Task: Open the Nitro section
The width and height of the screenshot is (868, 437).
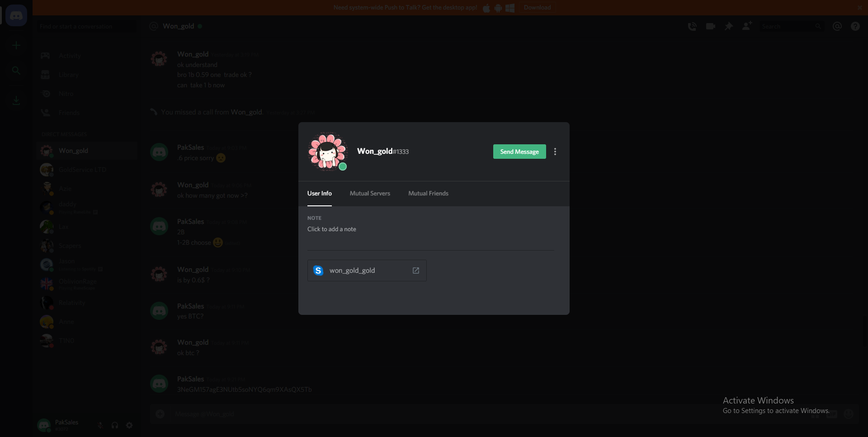Action: pos(87,94)
